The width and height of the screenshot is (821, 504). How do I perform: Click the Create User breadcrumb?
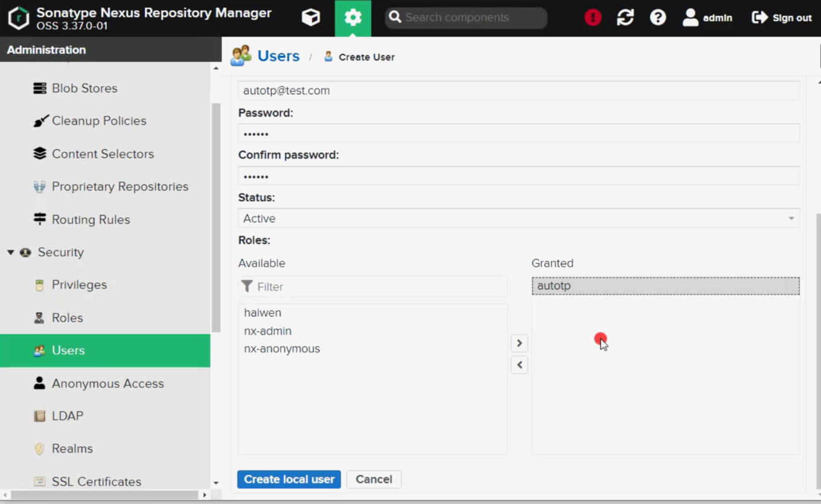point(366,57)
